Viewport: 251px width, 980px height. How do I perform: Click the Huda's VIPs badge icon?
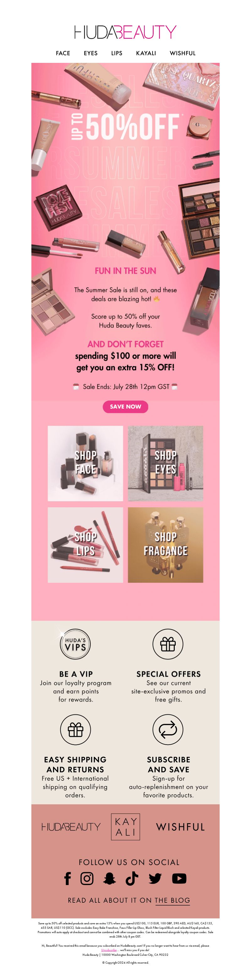click(75, 644)
